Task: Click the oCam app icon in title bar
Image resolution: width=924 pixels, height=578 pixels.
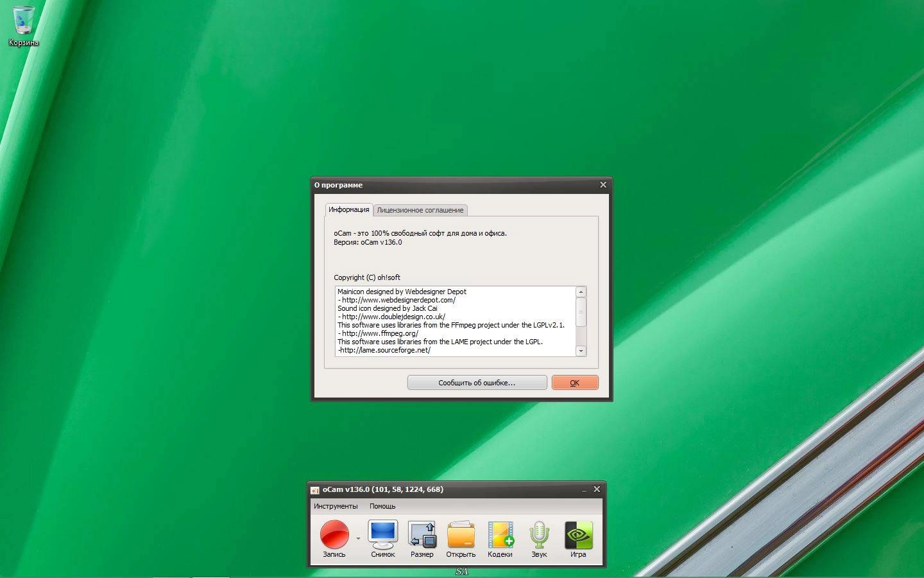Action: 315,490
